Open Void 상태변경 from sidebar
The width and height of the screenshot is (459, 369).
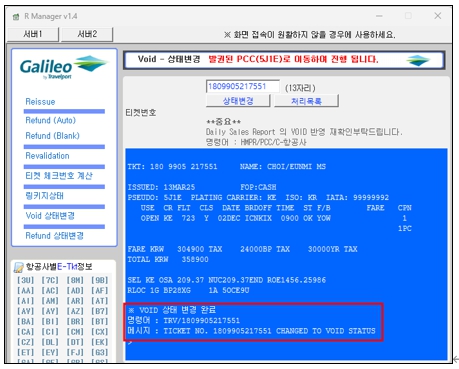[50, 216]
